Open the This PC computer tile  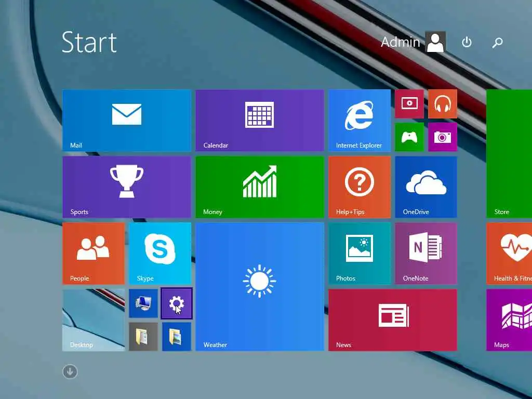143,303
